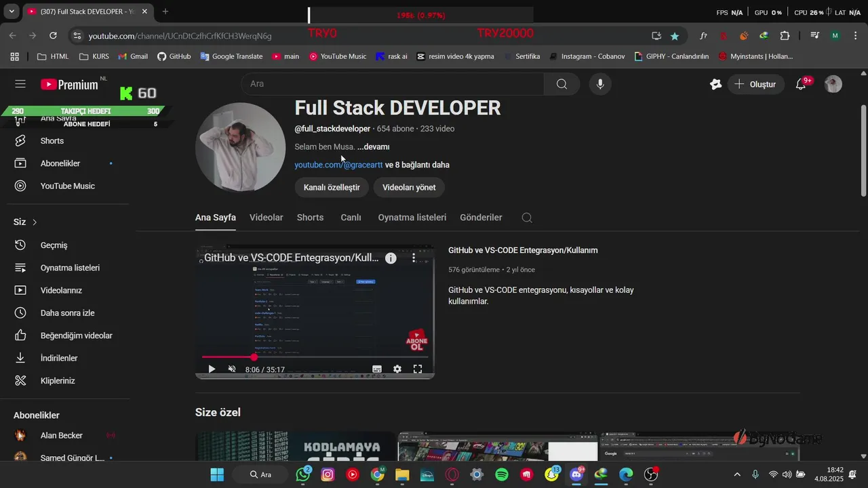Click the channel profile picture
Viewport: 868px width, 488px height.
coord(241,147)
